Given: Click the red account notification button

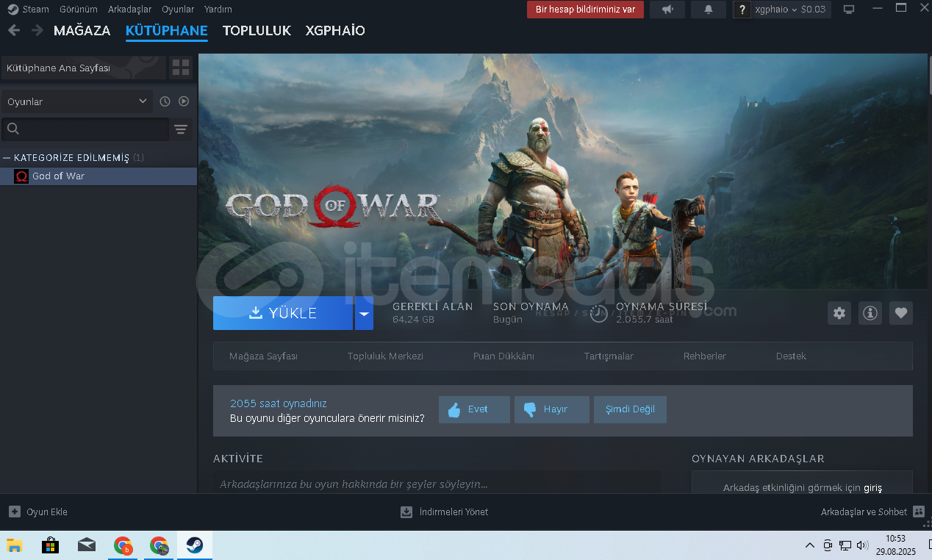Looking at the screenshot, I should coord(585,10).
